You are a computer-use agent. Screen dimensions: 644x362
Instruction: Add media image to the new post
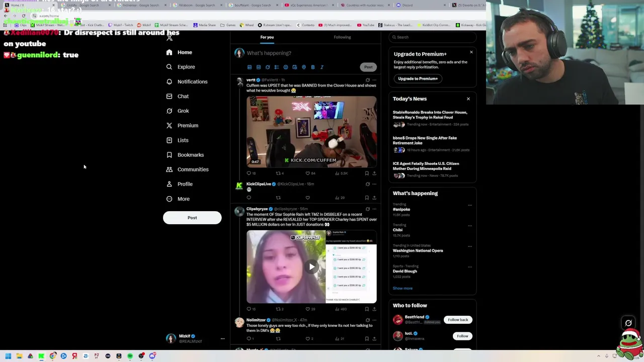250,67
